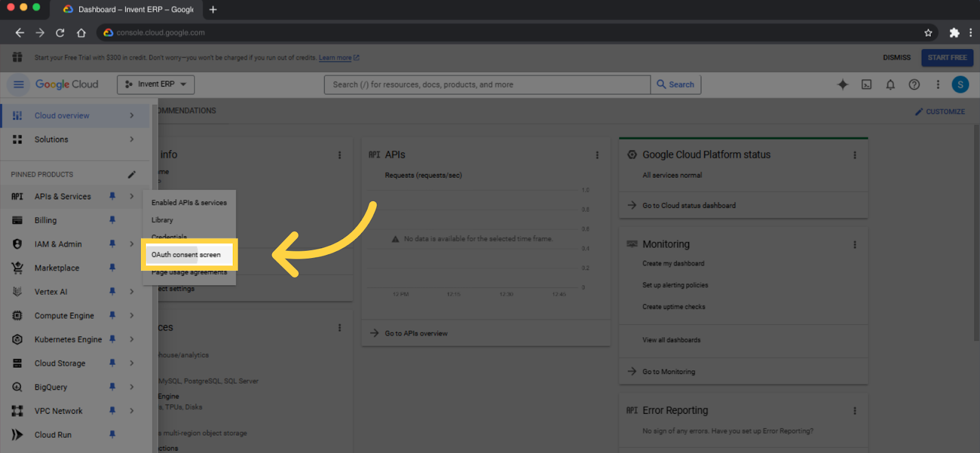
Task: Open a new browser tab
Action: (213, 9)
